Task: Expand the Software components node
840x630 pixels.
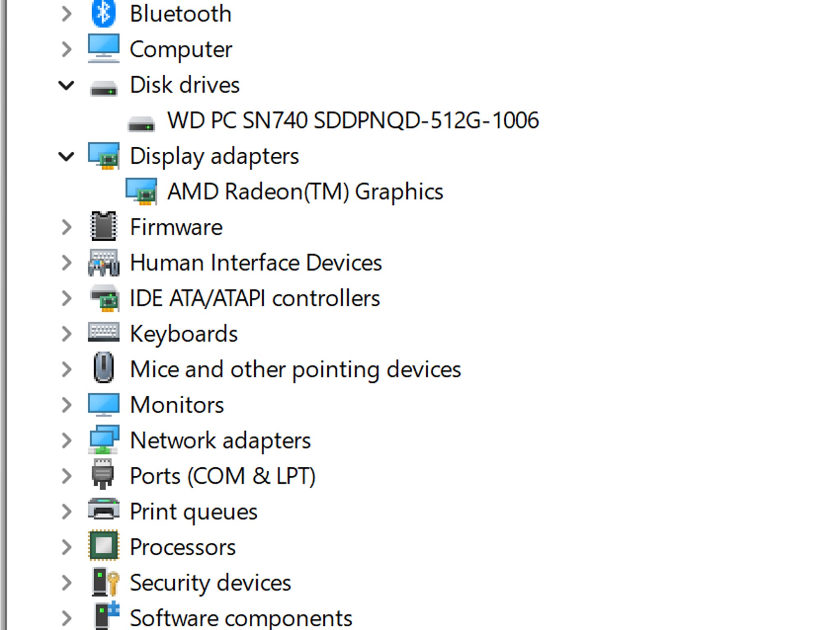Action: tap(66, 618)
